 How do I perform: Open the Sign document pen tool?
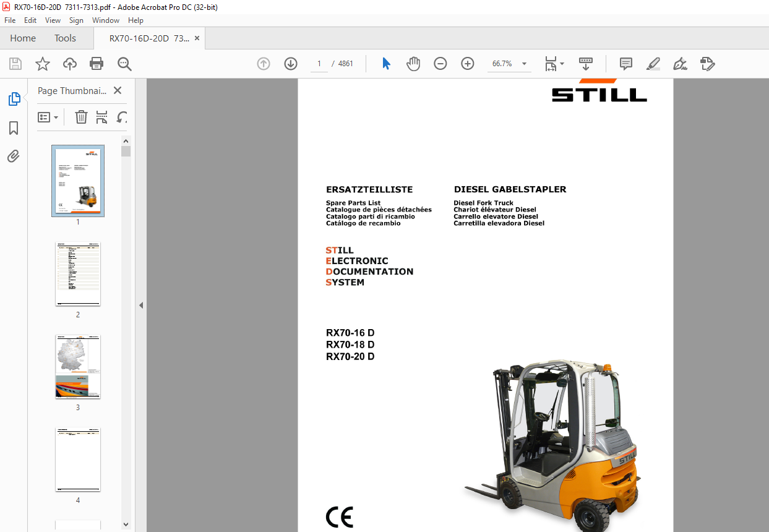coord(680,64)
